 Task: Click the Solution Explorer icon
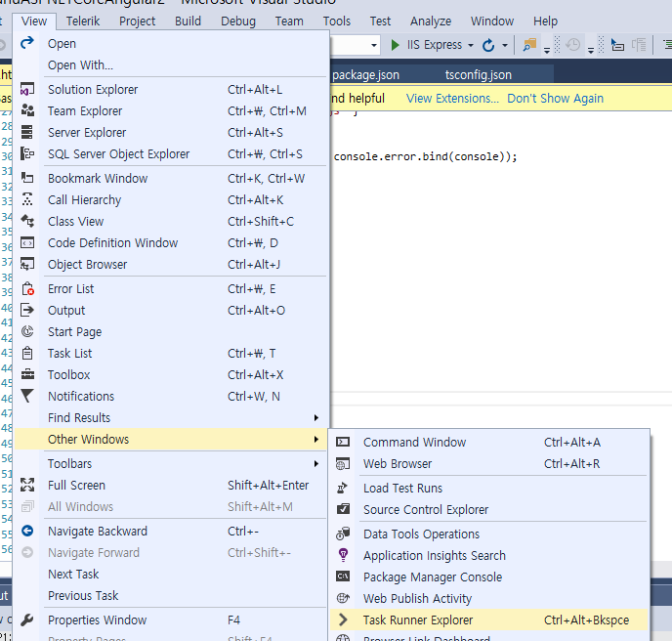(27, 89)
